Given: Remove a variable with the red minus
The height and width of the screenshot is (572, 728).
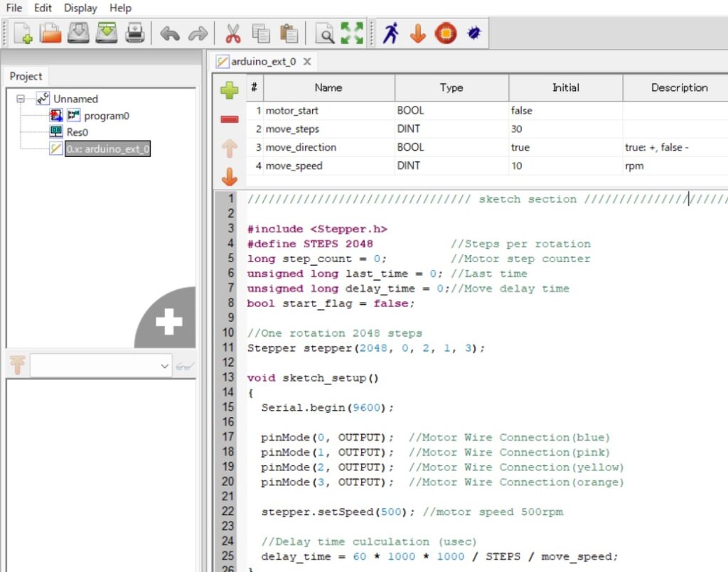Looking at the screenshot, I should coord(228,119).
